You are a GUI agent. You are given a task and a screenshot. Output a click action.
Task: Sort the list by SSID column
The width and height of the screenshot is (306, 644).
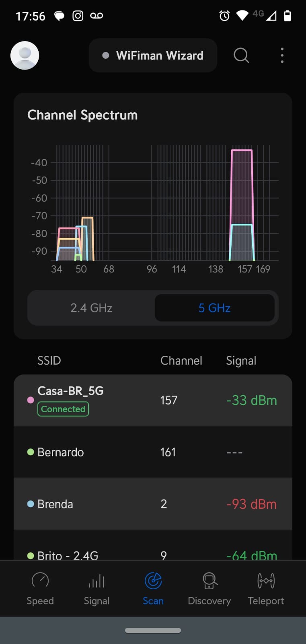(x=49, y=361)
